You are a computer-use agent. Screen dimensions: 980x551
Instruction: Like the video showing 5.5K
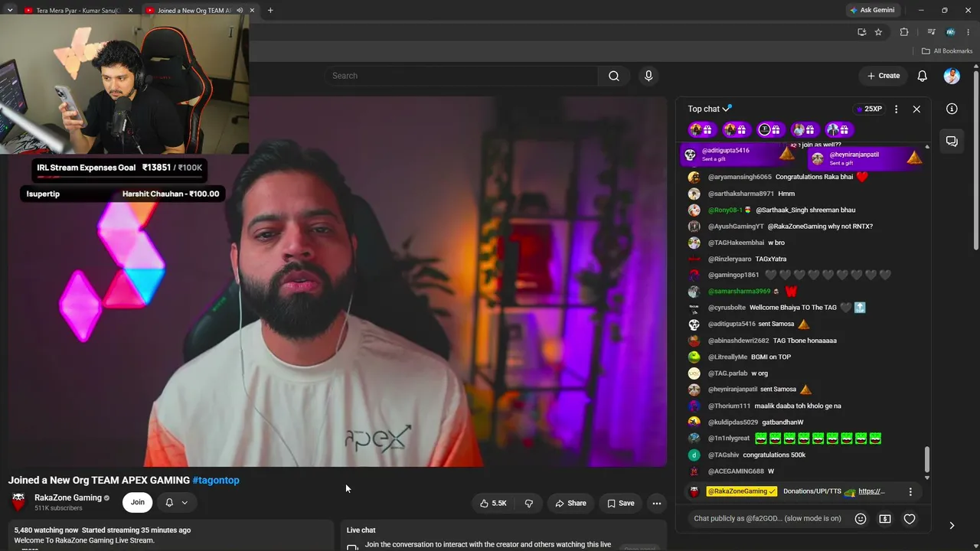click(493, 503)
